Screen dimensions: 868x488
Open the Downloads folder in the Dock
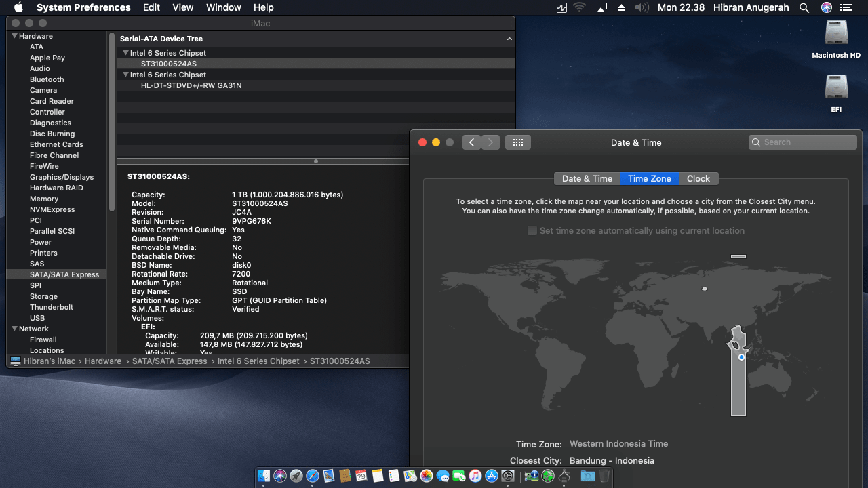587,476
